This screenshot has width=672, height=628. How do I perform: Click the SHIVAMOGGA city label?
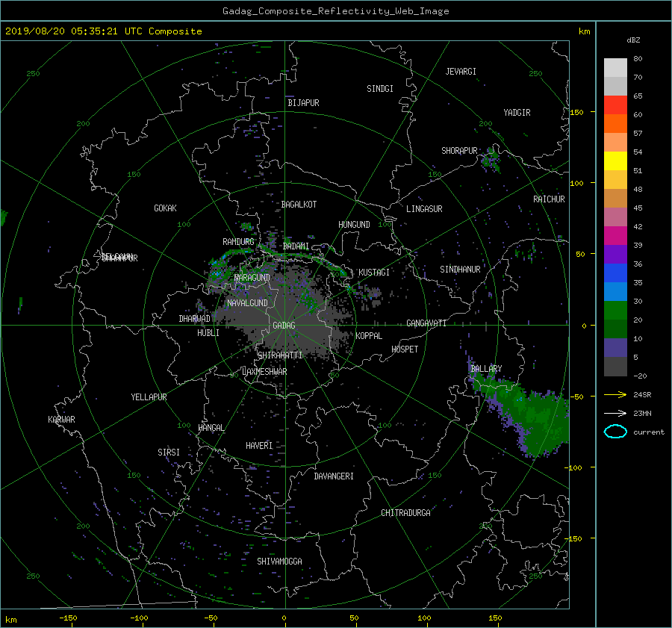[279, 562]
